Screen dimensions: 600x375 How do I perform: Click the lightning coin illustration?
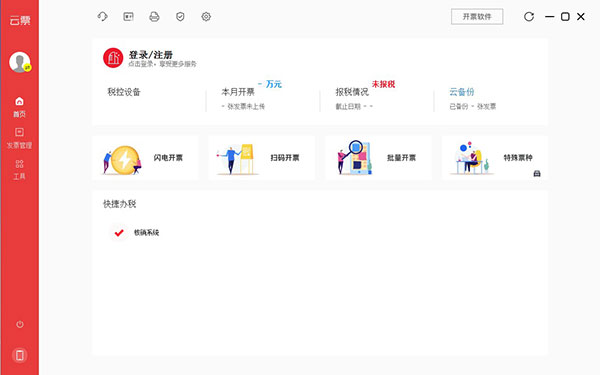122,160
